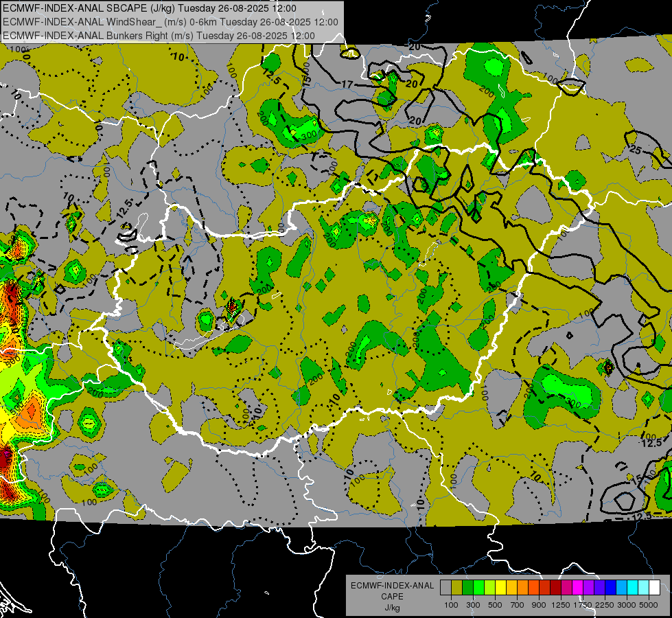Click the legend scale label 1250
Viewport: 672px width, 618px height.
[x=561, y=605]
